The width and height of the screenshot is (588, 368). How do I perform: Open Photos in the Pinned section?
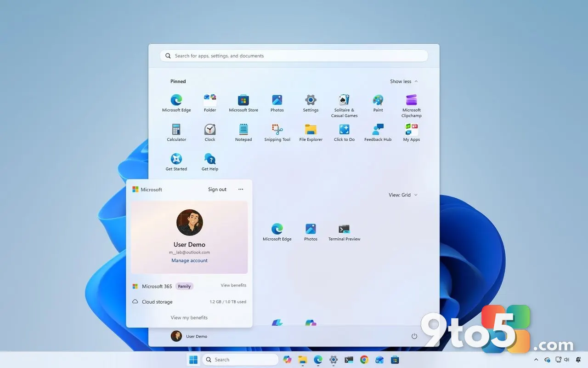tap(277, 103)
